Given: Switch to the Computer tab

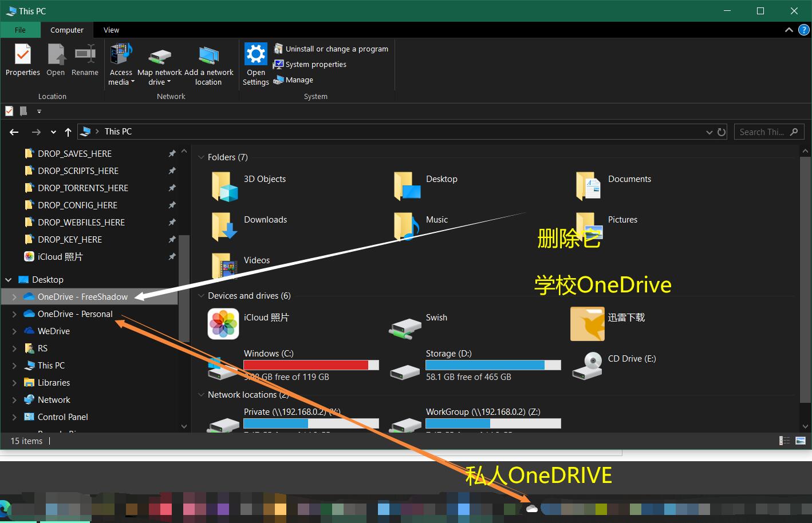Looking at the screenshot, I should click(x=67, y=30).
